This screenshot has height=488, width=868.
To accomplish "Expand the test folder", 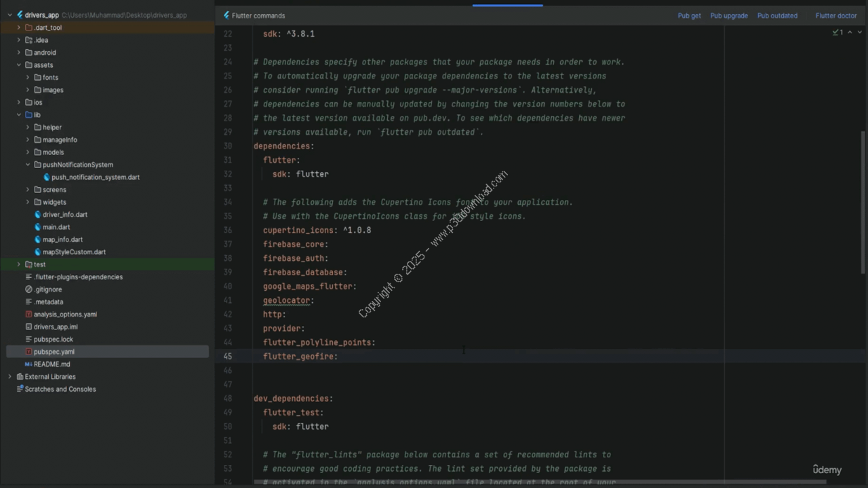I will tap(19, 264).
